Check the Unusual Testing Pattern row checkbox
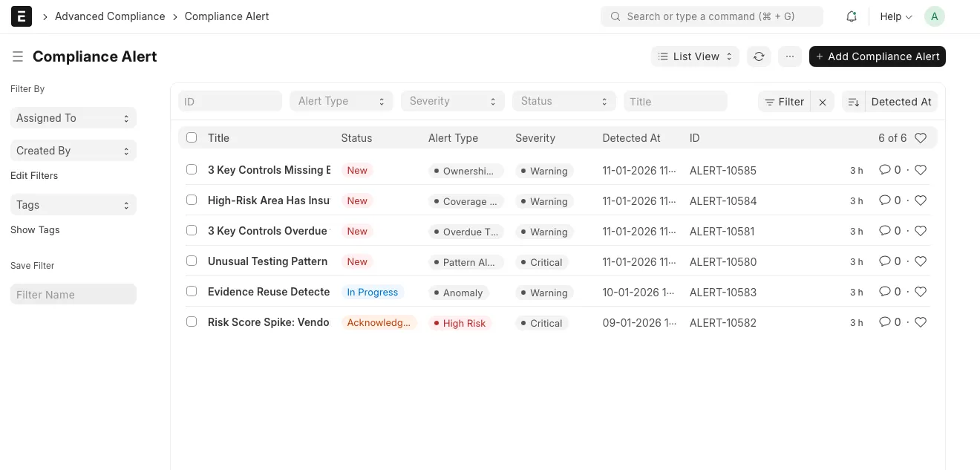 tap(192, 261)
